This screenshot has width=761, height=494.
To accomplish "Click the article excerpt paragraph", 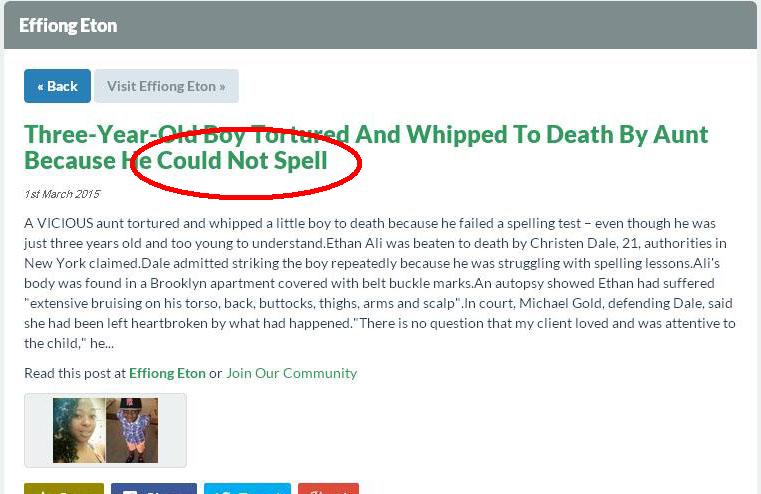I will point(380,283).
